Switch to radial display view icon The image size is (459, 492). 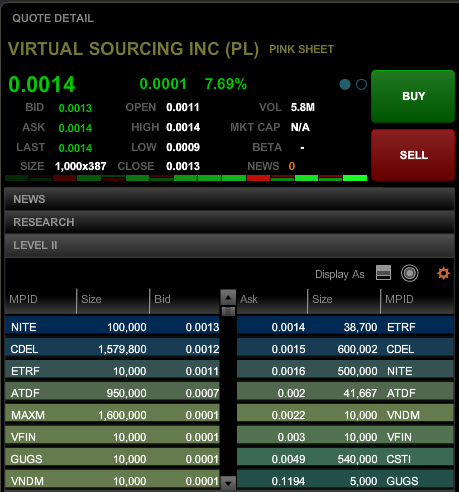[x=409, y=273]
